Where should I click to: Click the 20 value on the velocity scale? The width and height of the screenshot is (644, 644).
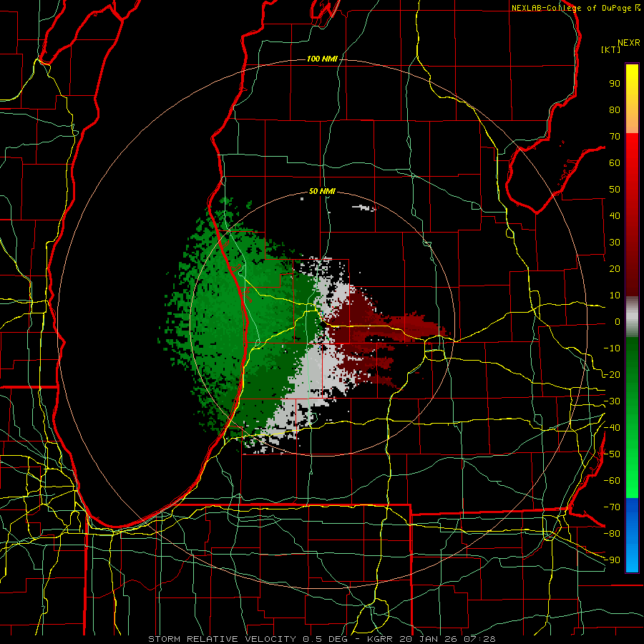point(615,269)
